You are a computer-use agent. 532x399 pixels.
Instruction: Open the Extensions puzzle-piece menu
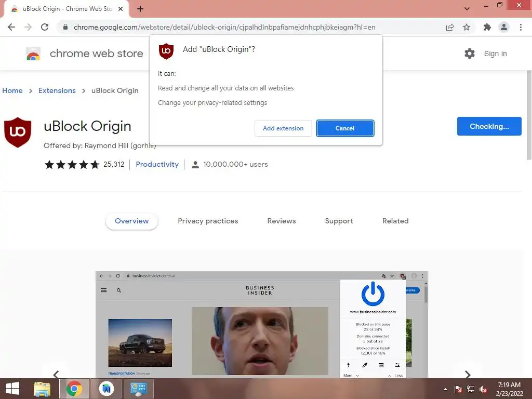(x=487, y=27)
